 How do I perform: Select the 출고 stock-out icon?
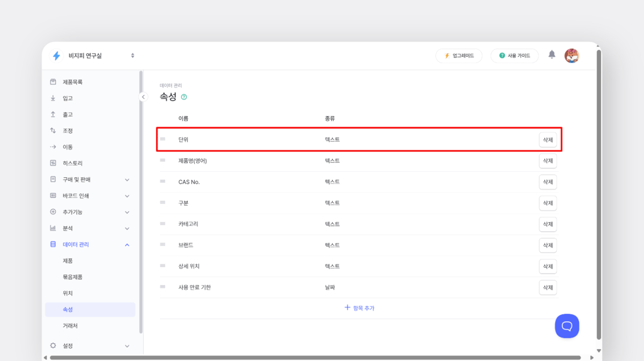click(53, 114)
